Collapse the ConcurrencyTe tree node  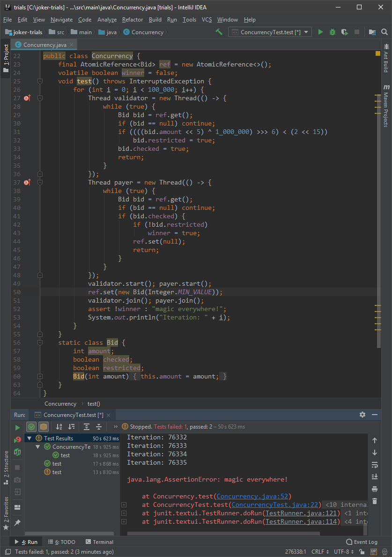(x=37, y=447)
